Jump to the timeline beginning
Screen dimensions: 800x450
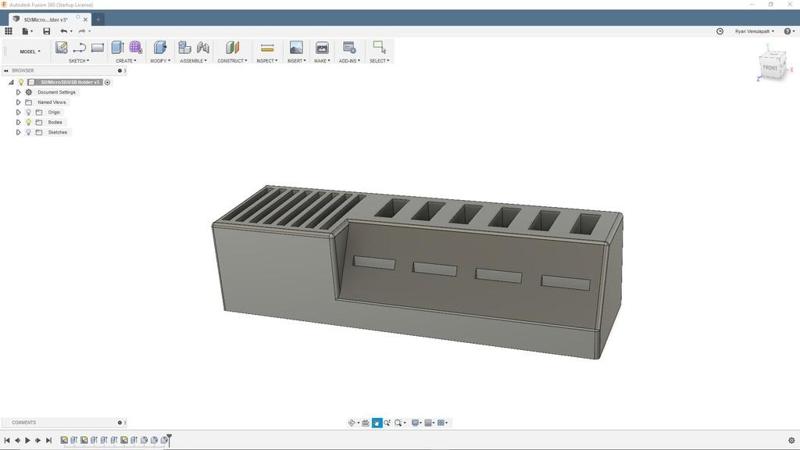(7, 440)
